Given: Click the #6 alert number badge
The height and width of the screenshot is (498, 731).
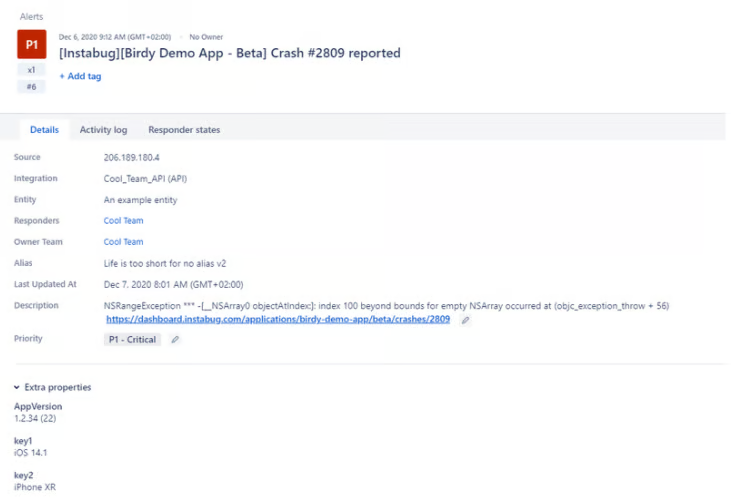Looking at the screenshot, I should click(x=32, y=87).
